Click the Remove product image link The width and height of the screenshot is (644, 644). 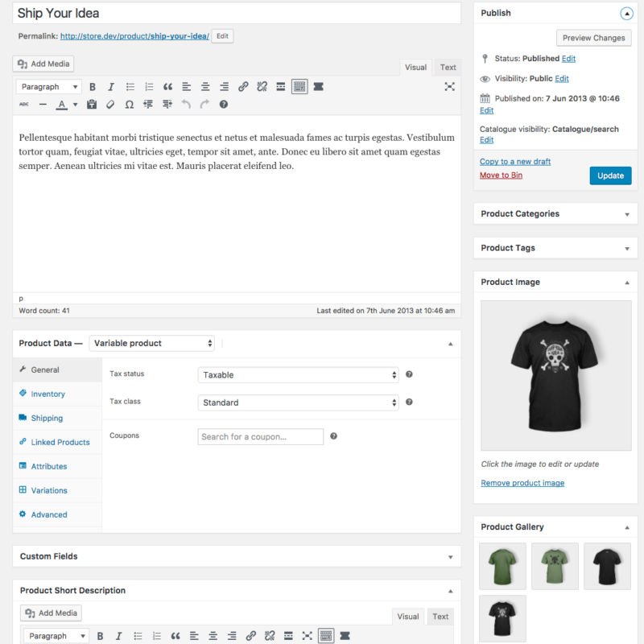coord(522,482)
